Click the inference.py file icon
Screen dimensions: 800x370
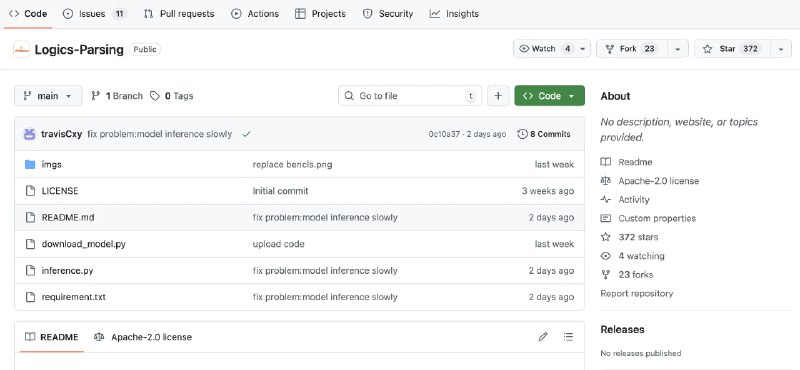click(30, 270)
